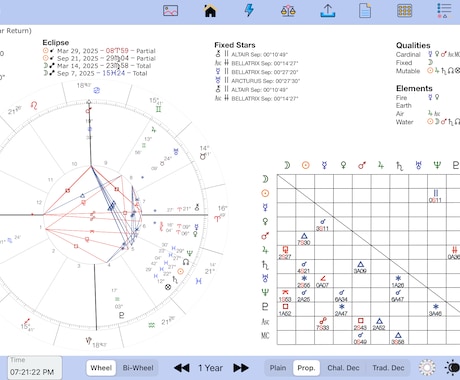Click the Jupiter column header in aspect grid
The height and width of the screenshot is (380, 460).
coord(381,165)
